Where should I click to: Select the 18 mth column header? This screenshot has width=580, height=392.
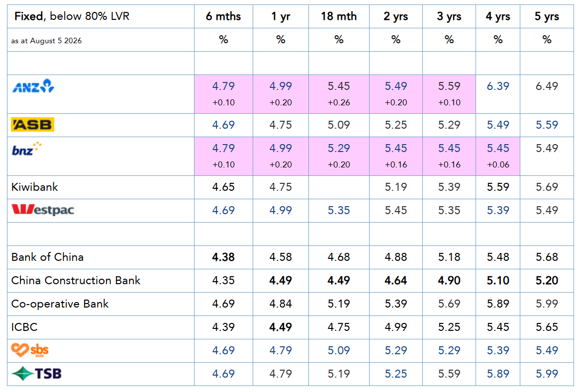339,16
